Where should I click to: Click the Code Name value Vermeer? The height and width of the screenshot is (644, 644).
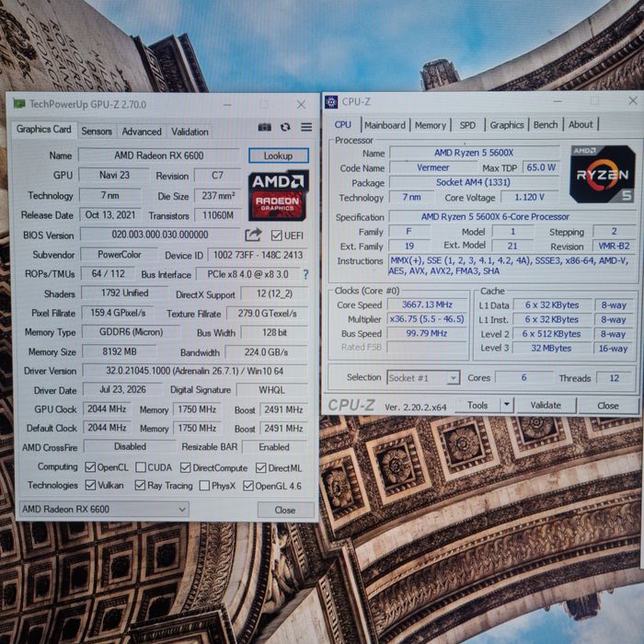click(x=433, y=167)
